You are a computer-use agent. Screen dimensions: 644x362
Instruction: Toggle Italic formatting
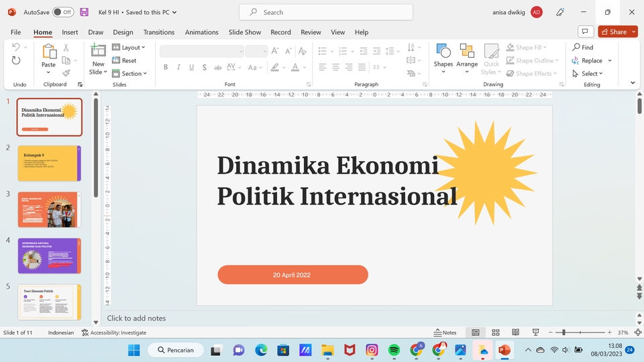[178, 67]
